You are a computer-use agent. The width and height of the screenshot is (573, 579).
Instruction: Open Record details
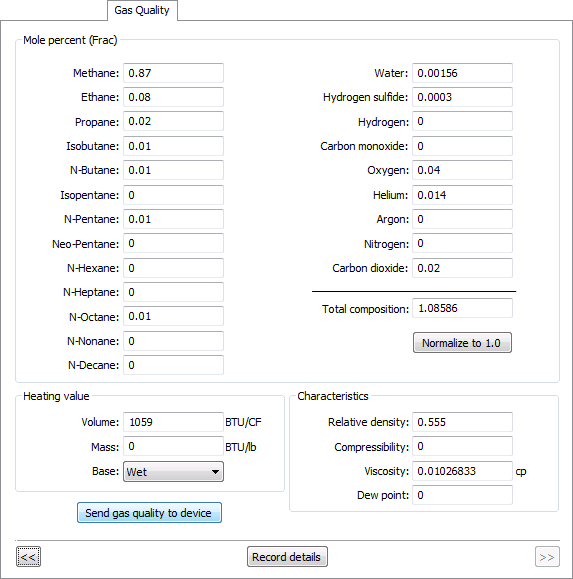point(287,556)
